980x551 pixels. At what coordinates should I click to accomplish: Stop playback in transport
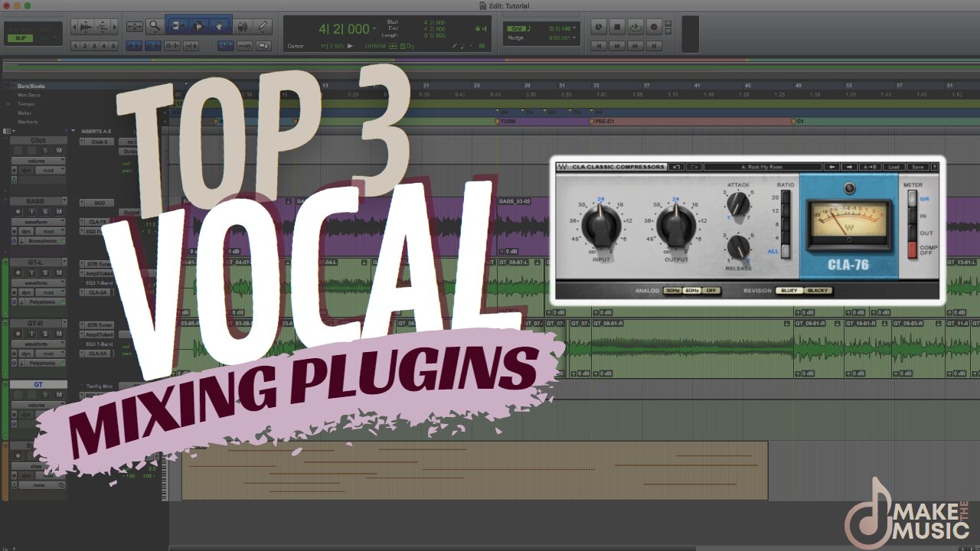(x=617, y=27)
